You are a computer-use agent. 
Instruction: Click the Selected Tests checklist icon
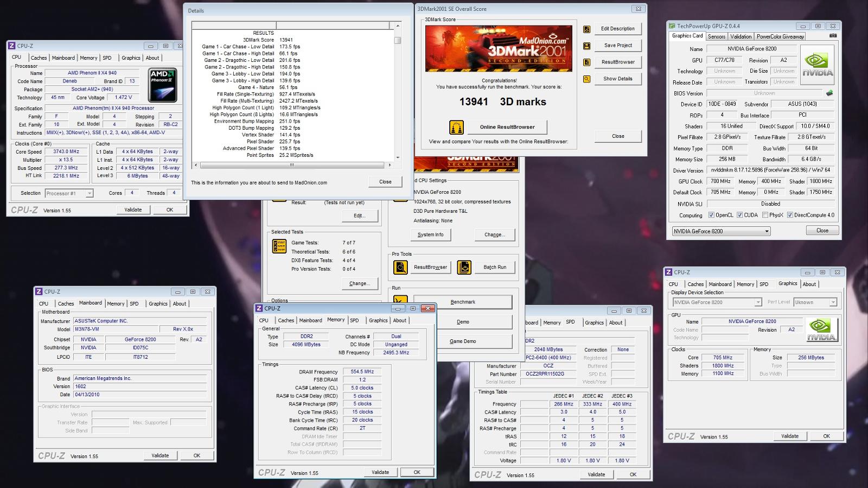[279, 246]
